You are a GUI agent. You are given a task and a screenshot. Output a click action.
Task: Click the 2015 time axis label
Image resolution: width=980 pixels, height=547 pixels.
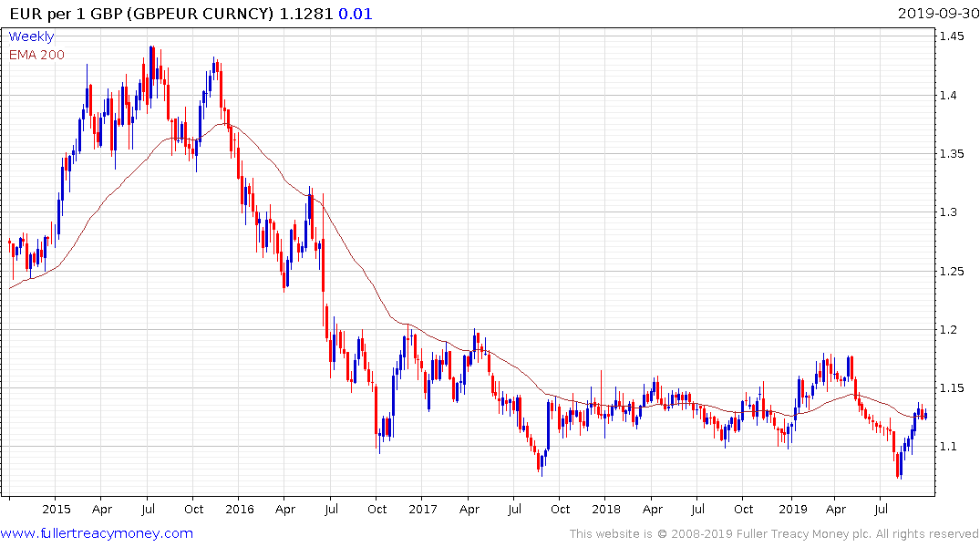pyautogui.click(x=57, y=509)
